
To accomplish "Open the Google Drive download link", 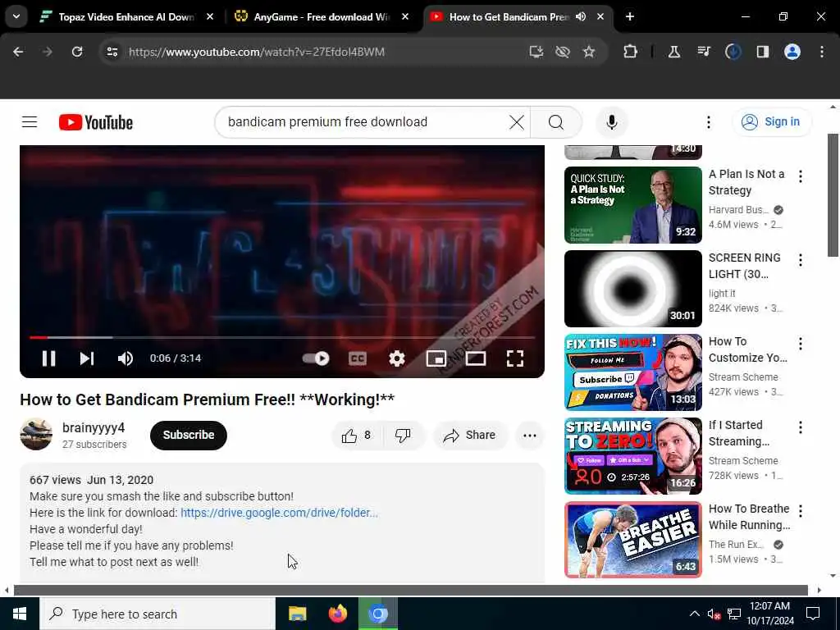I will pos(279,513).
